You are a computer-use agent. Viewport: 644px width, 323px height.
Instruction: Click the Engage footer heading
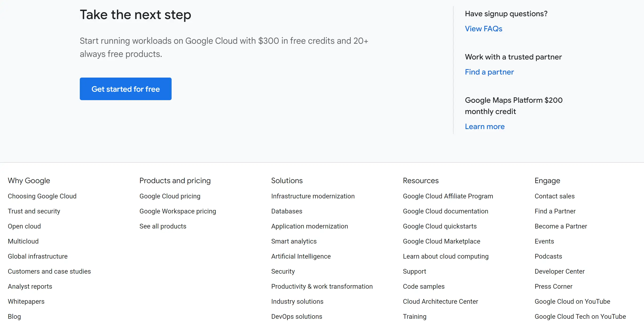coord(547,181)
